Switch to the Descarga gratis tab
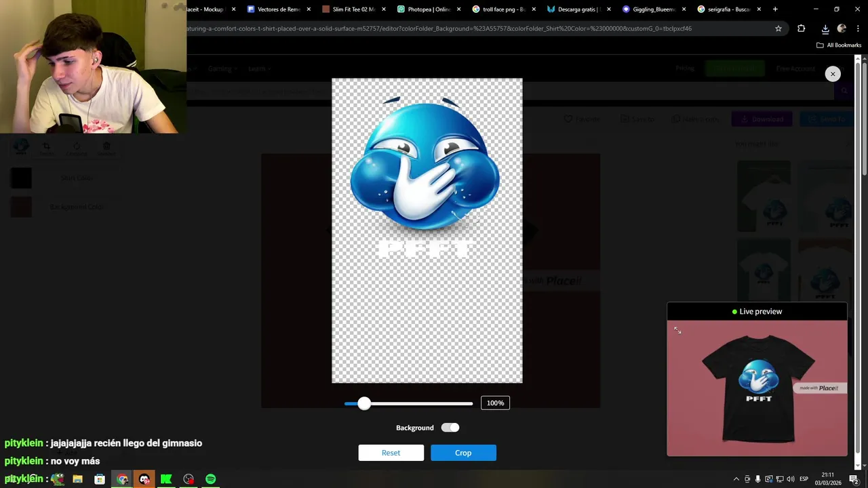The height and width of the screenshot is (488, 868). click(x=578, y=9)
